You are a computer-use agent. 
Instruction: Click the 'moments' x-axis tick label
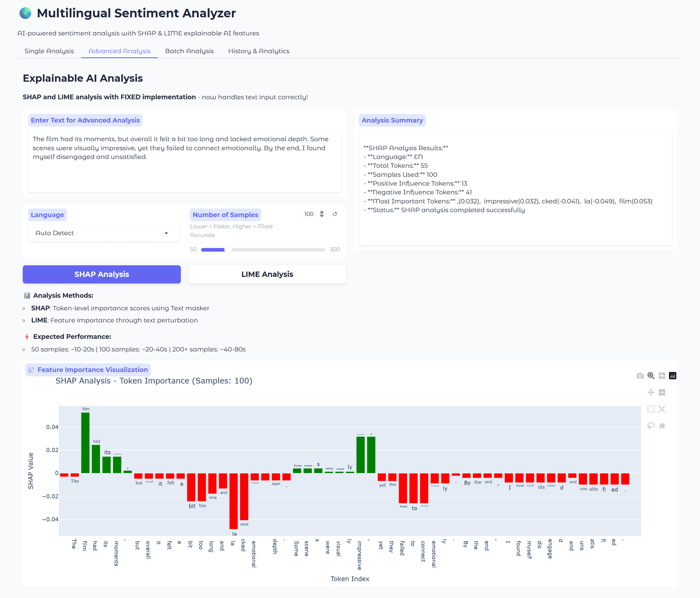[116, 553]
